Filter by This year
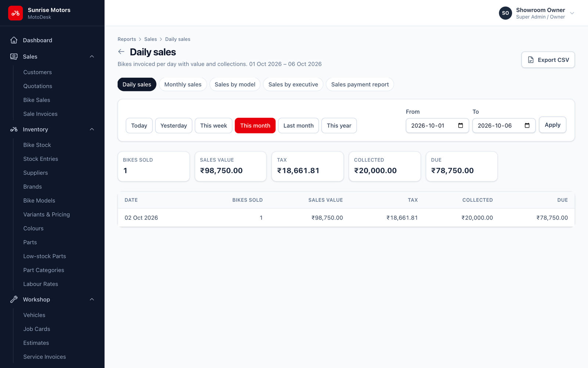This screenshot has width=588, height=368. point(339,125)
